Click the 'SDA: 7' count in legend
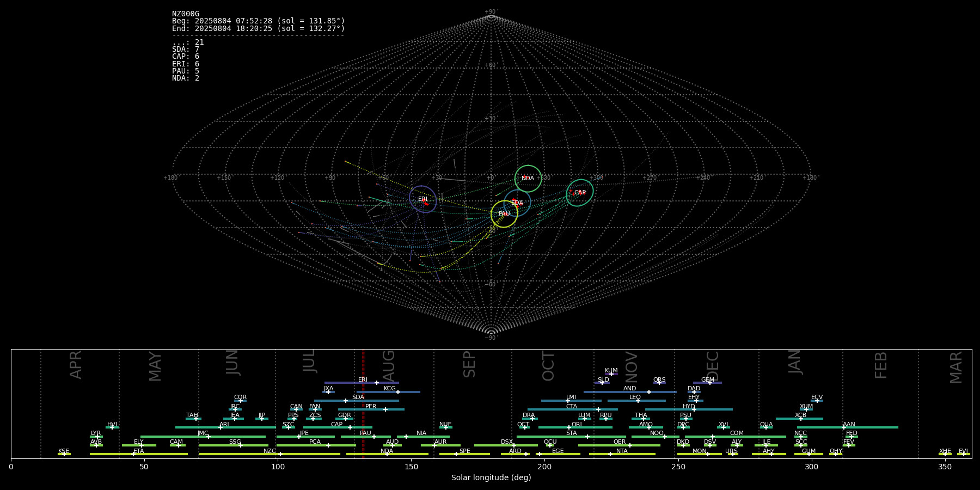 [x=186, y=50]
